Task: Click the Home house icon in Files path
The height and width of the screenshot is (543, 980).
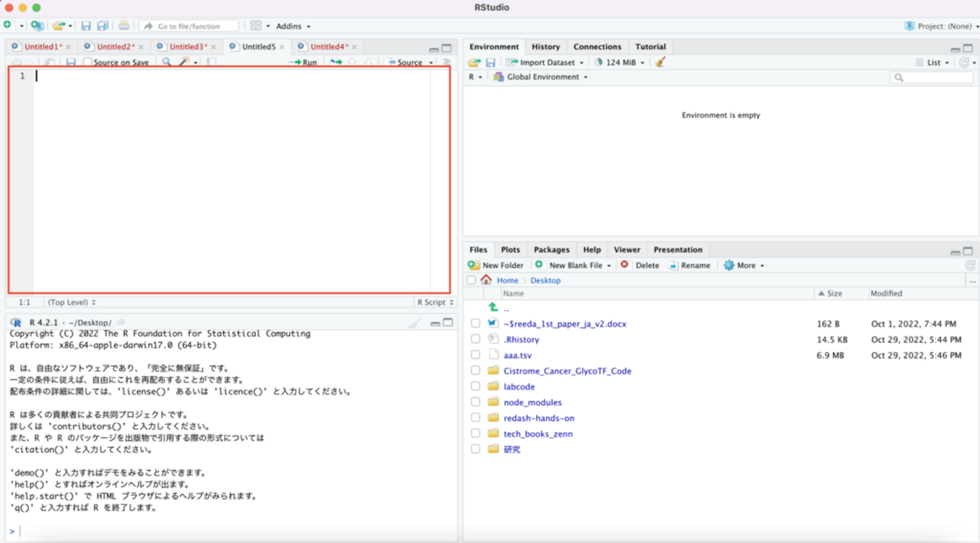Action: 486,280
